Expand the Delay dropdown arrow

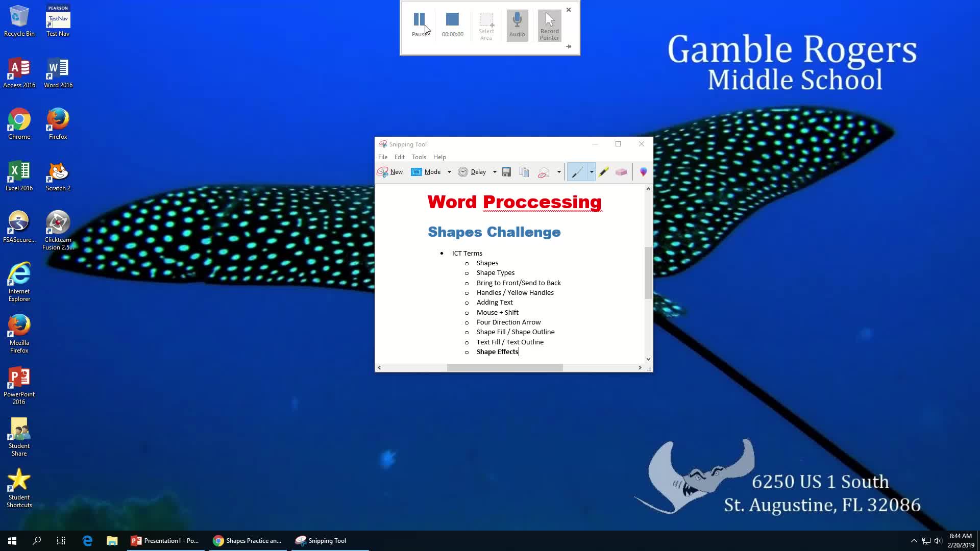[495, 172]
